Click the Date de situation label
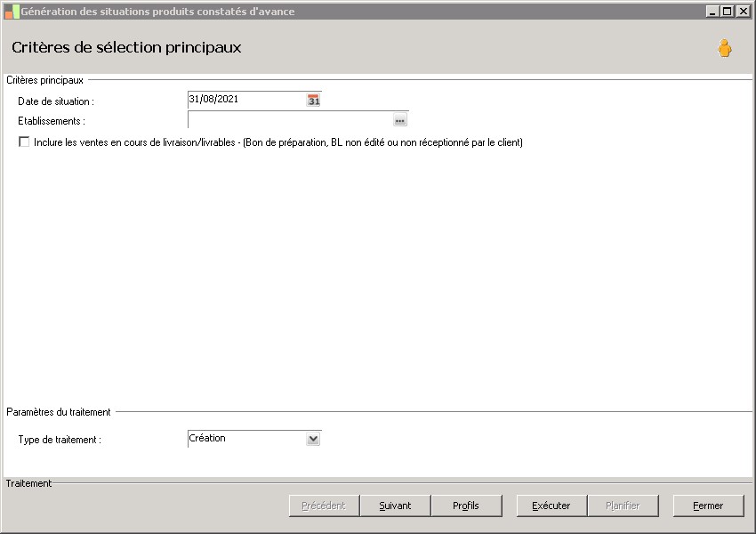The height and width of the screenshot is (534, 756). tap(56, 101)
